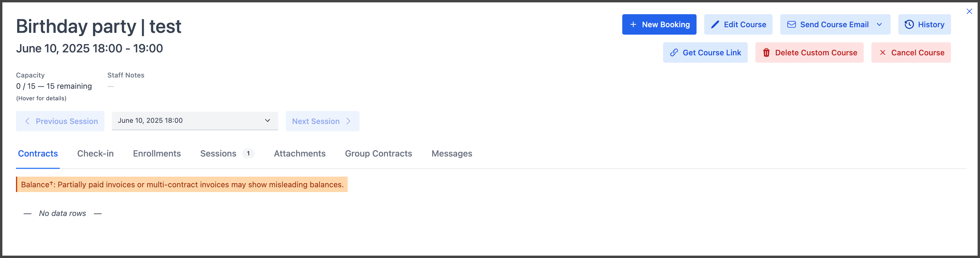Open the Messages tab
This screenshot has height=258, width=980.
click(452, 153)
